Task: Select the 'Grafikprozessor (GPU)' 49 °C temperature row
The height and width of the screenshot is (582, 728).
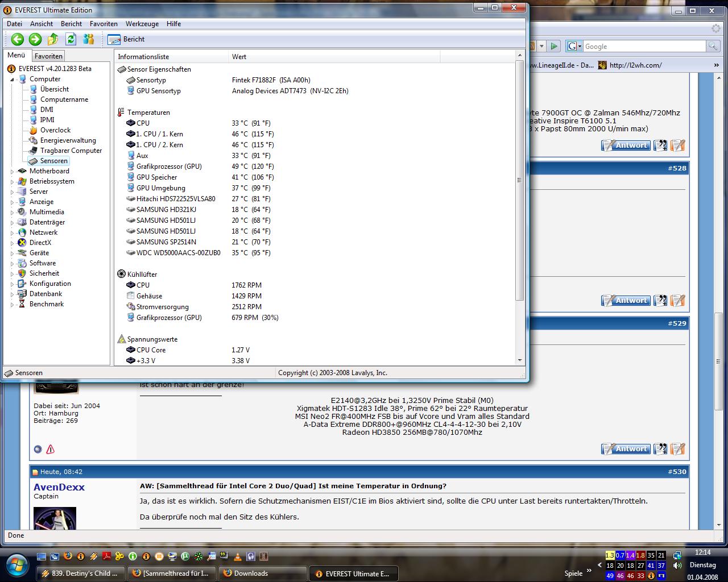Action: tap(315, 167)
